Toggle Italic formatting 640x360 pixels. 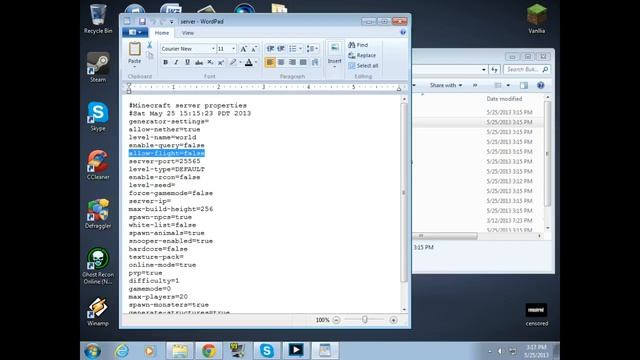coord(176,62)
